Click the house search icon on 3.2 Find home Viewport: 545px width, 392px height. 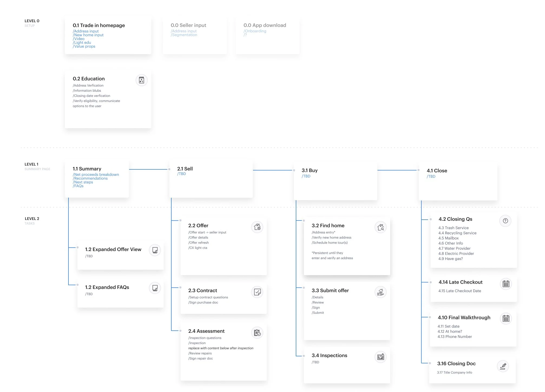[380, 227]
